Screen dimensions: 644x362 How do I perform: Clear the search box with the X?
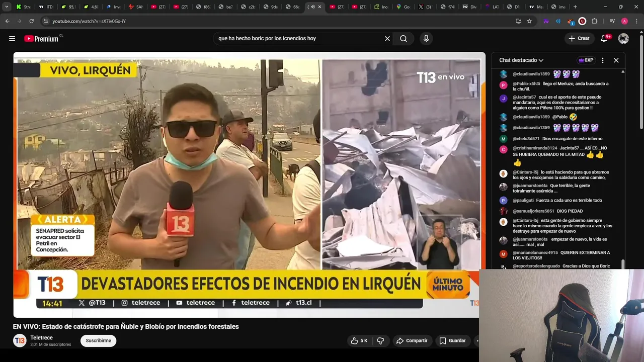point(387,39)
